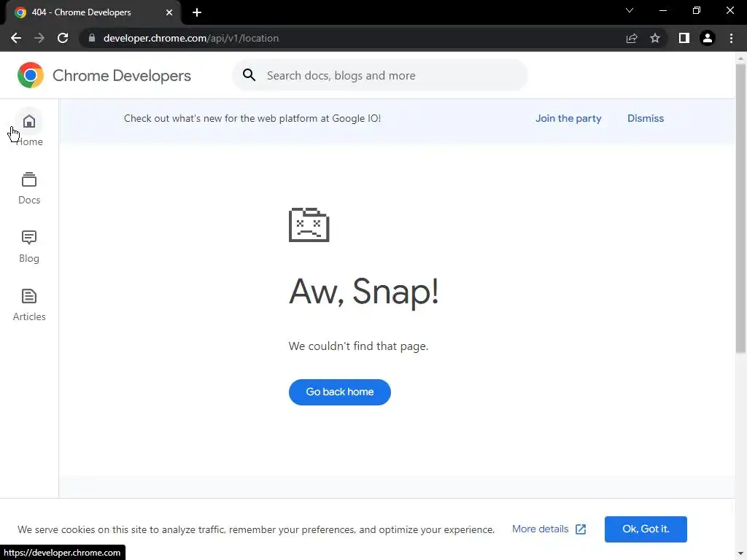Viewport: 747px width, 560px height.
Task: Click the sad folder error icon
Action: 309,225
